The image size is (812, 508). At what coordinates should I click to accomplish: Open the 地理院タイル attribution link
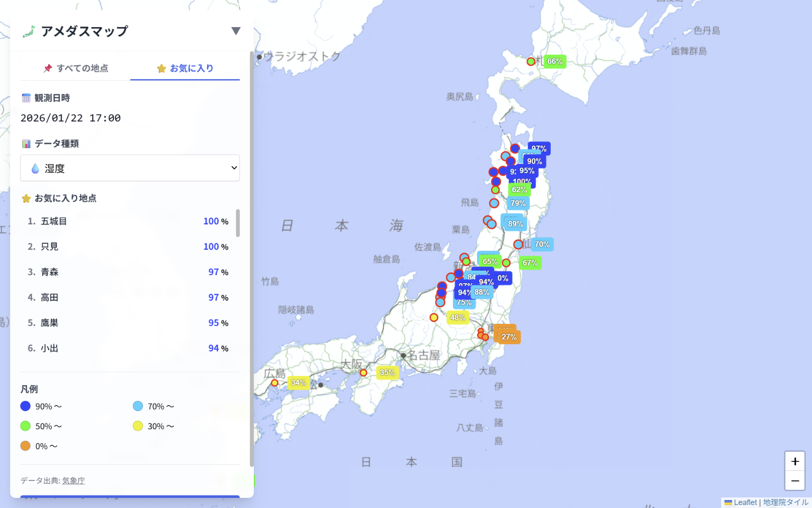(785, 502)
